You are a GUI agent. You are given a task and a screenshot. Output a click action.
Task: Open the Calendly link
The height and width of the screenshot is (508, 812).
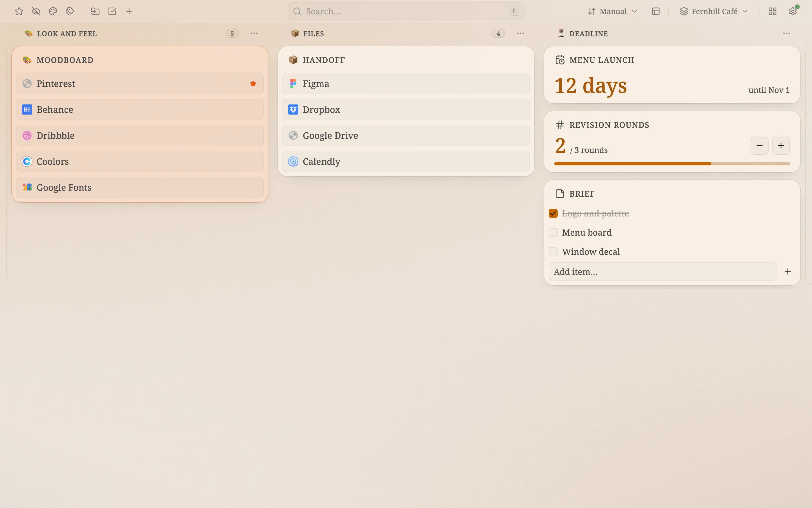406,161
